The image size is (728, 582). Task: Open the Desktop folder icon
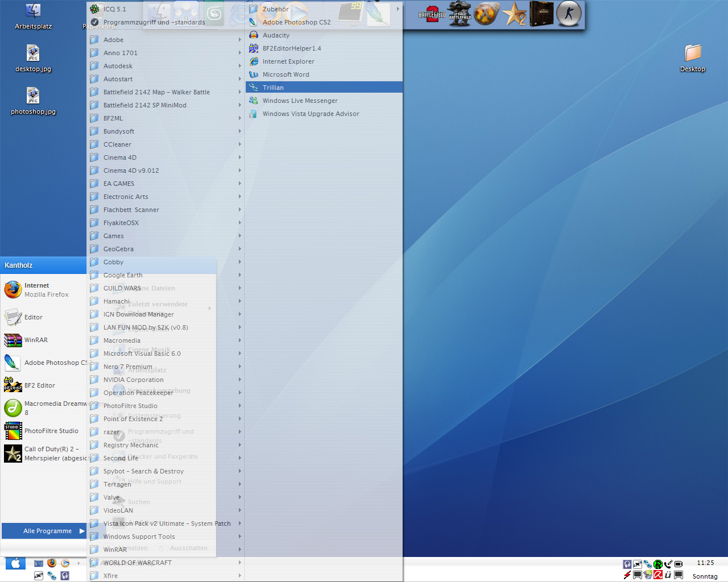tap(693, 58)
